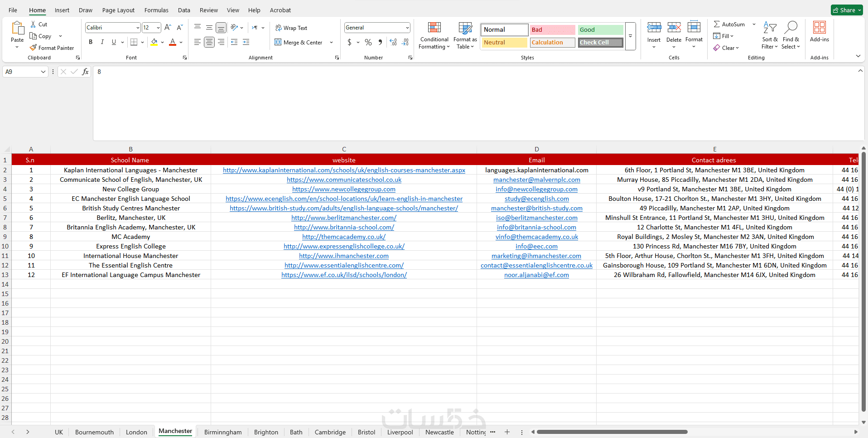Switch to the Page Layout ribbon tab
Image resolution: width=868 pixels, height=438 pixels.
coord(118,10)
